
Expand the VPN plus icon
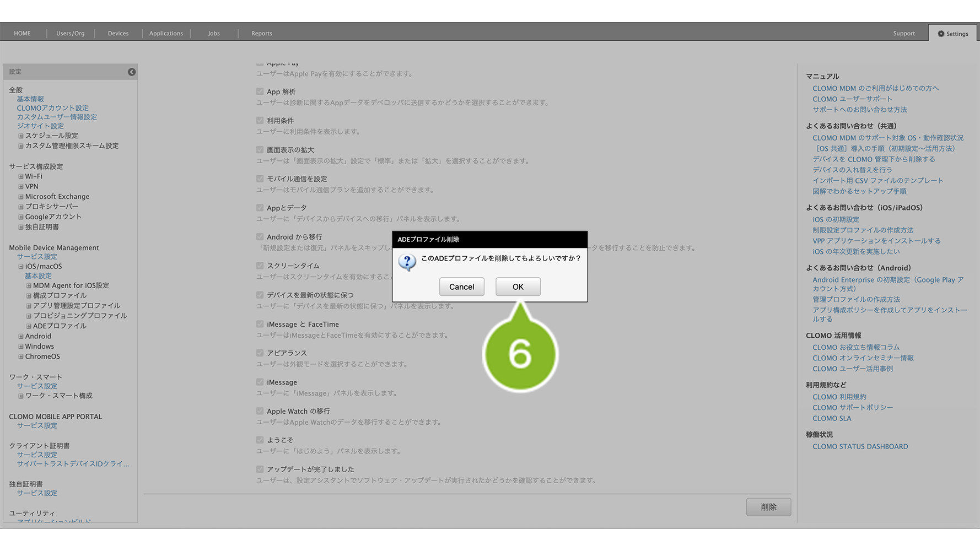coord(21,187)
